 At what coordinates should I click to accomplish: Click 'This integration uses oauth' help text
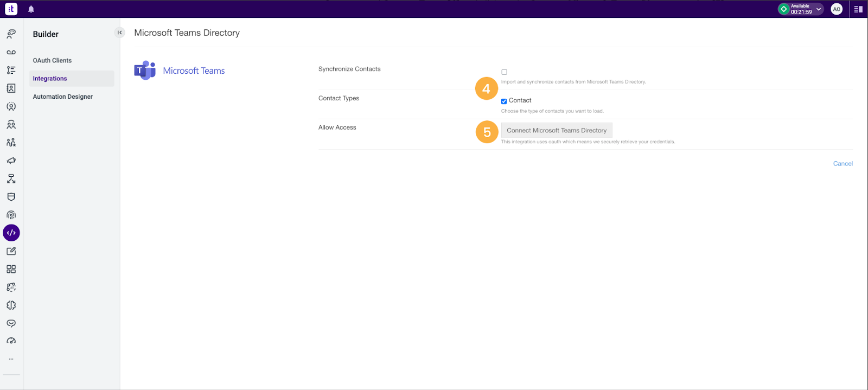[x=588, y=142]
